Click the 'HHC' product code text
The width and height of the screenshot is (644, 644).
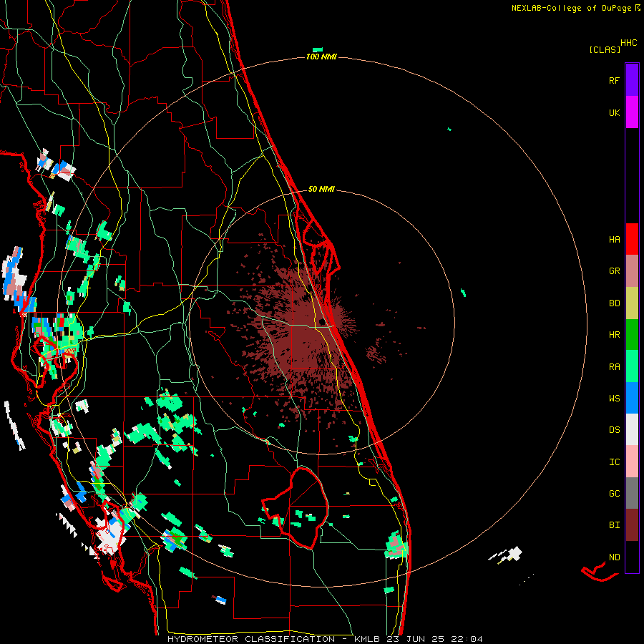tap(628, 43)
